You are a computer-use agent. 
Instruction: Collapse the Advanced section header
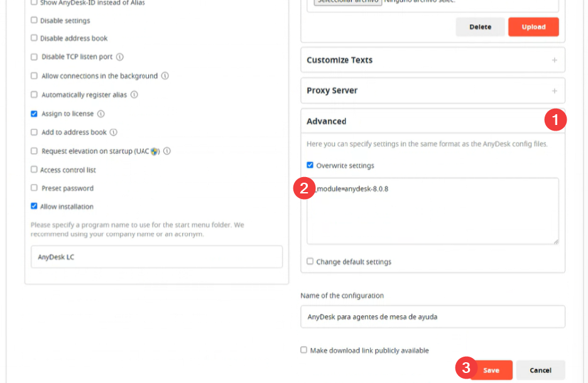point(433,121)
